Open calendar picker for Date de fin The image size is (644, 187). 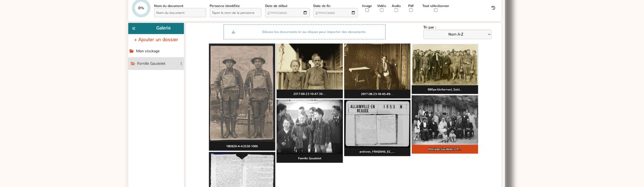coord(353,13)
